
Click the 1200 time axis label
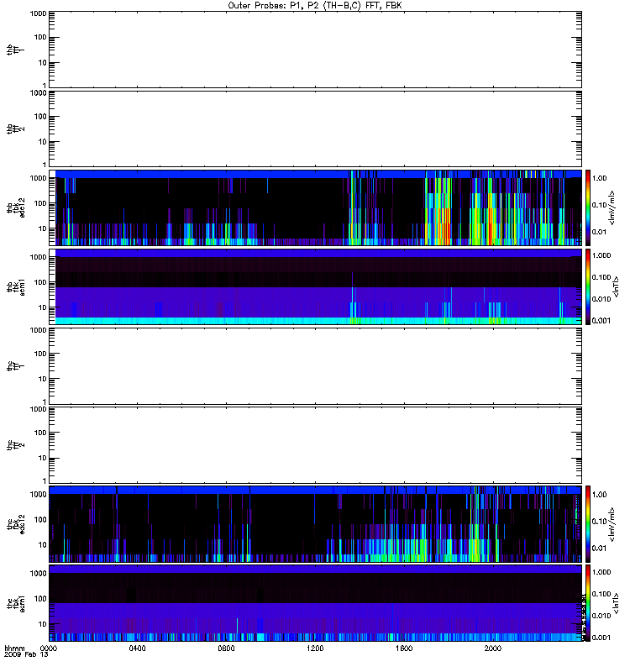315,648
